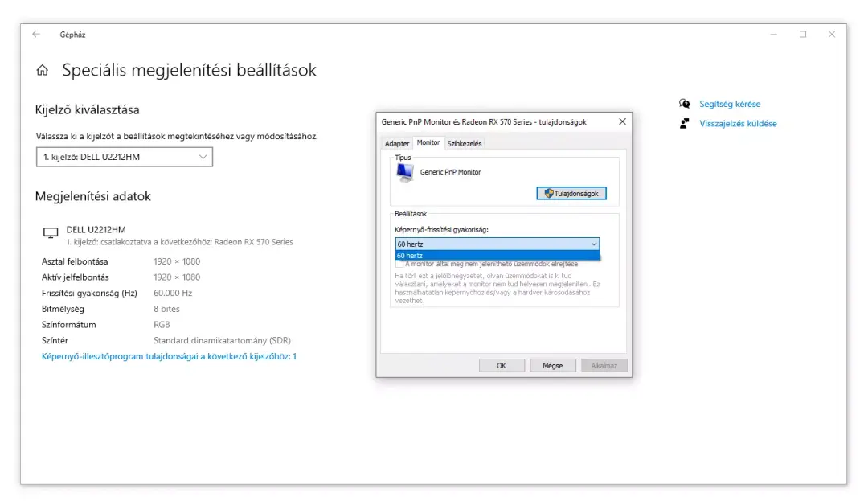This screenshot has width=868, height=501.
Task: Click the Megjelenítési adatok heading
Action: pos(93,196)
